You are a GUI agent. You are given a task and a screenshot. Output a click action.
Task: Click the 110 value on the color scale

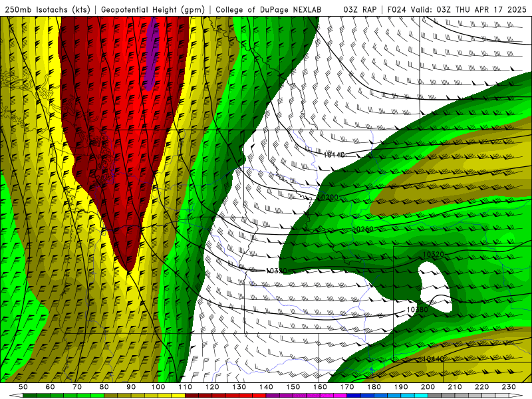pyautogui.click(x=186, y=387)
